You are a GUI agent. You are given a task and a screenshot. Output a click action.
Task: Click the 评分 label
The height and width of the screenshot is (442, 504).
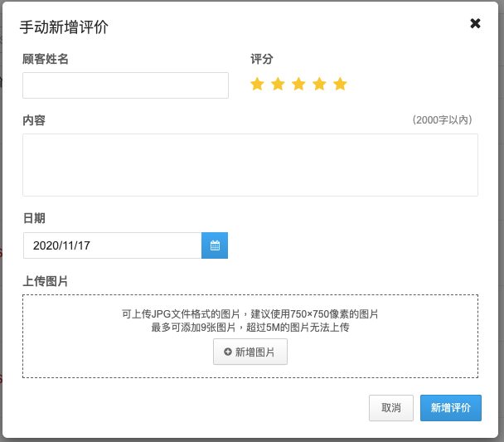tap(262, 59)
